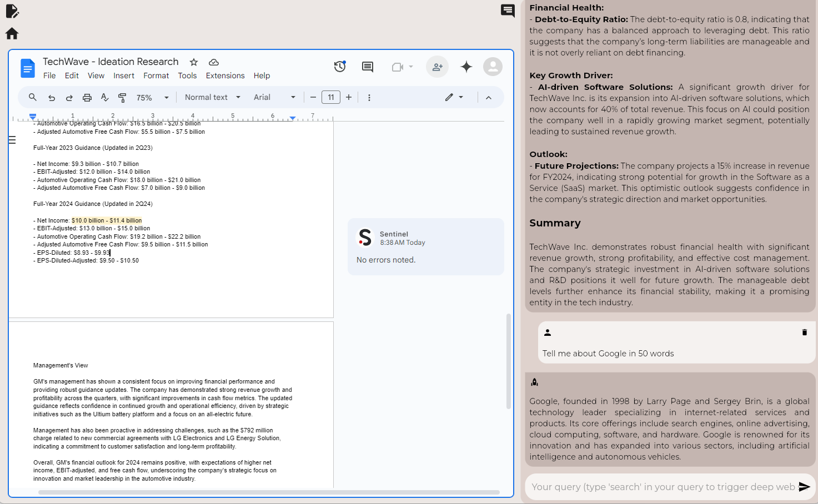The height and width of the screenshot is (504, 818).
Task: Click 'Tell me about Google in 50 words' text
Action: point(608,354)
